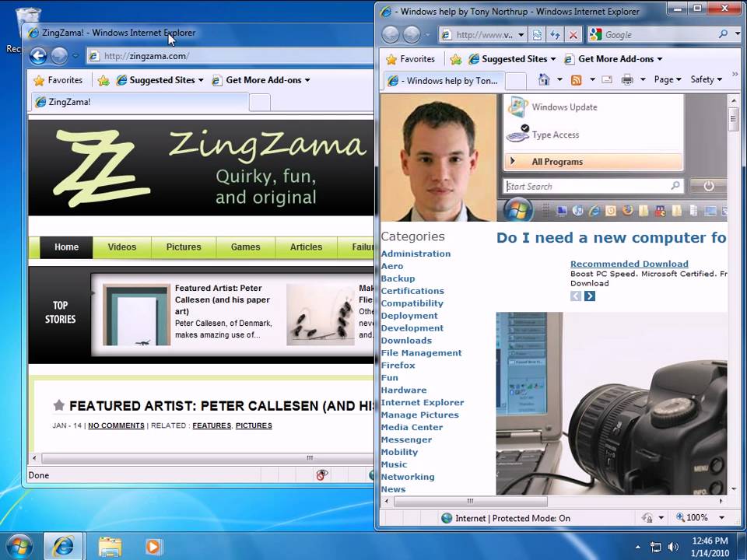Click the Back button in ZingZama window
Screen dimensions: 747x560
(38, 56)
